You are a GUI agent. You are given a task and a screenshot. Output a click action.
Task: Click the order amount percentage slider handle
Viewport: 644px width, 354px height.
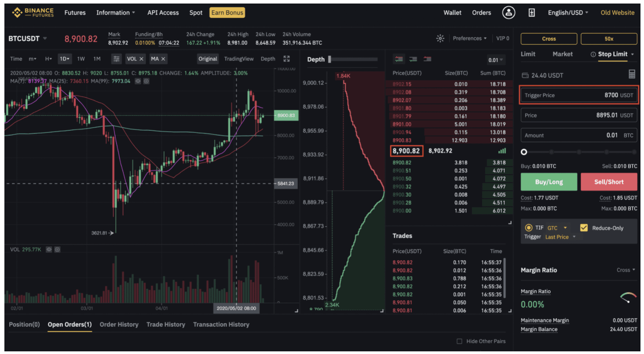(x=524, y=152)
